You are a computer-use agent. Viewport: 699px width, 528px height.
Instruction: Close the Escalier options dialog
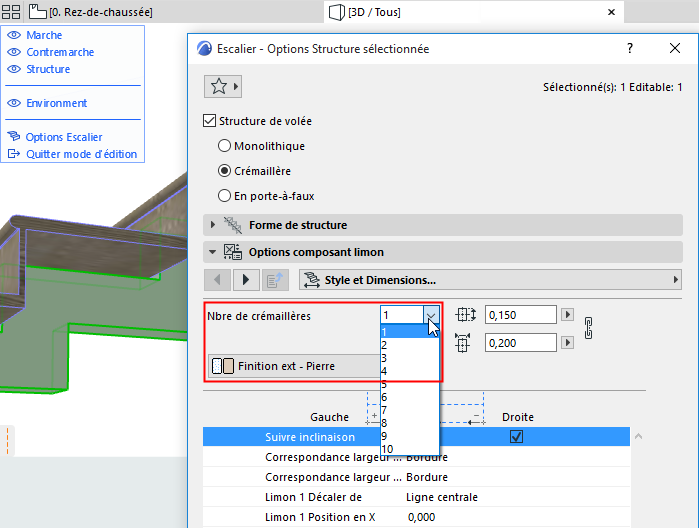675,48
